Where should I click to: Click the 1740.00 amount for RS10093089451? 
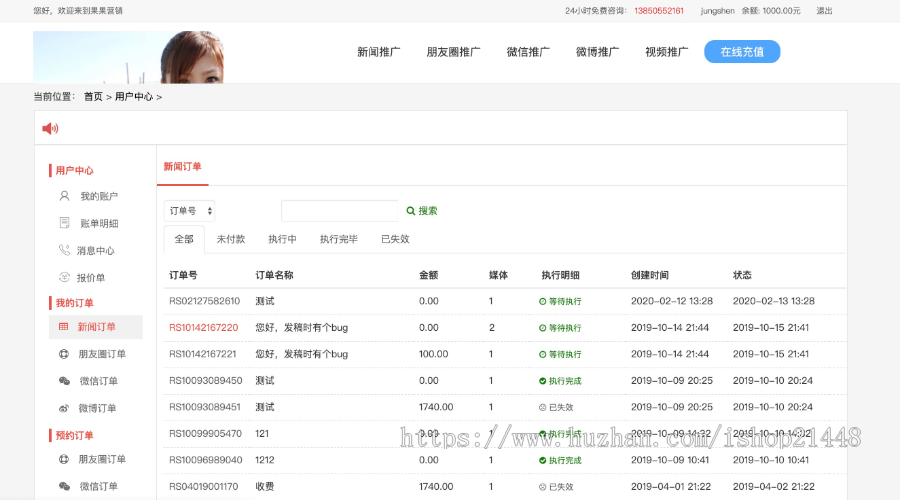point(436,407)
